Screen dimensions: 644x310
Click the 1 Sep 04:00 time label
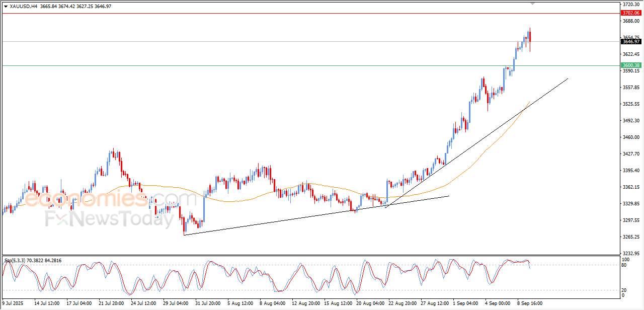pyautogui.click(x=465, y=303)
